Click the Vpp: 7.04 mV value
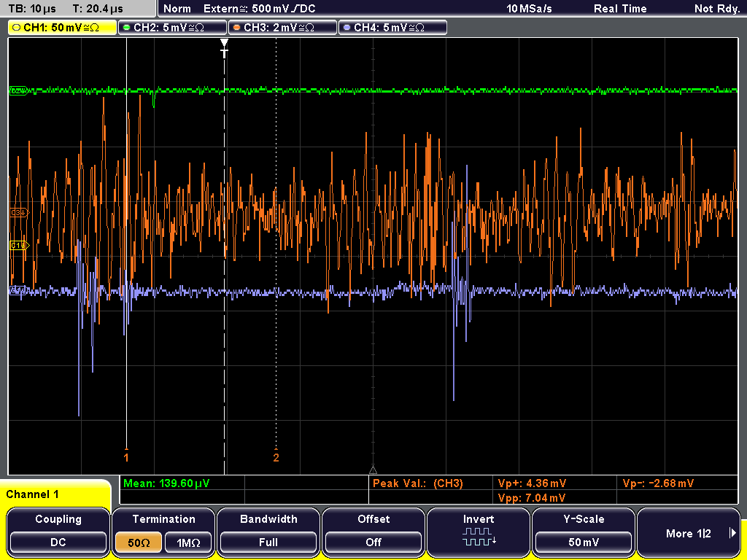 click(x=531, y=497)
